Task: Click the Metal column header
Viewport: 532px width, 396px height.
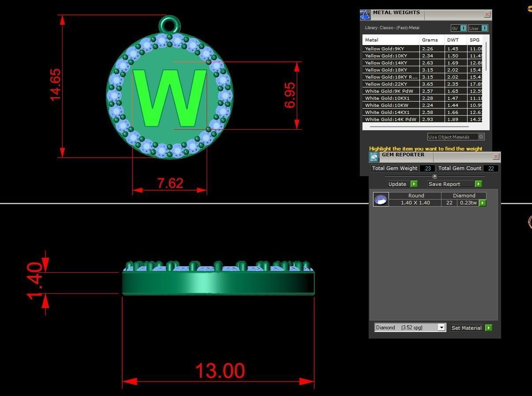Action: click(391, 40)
